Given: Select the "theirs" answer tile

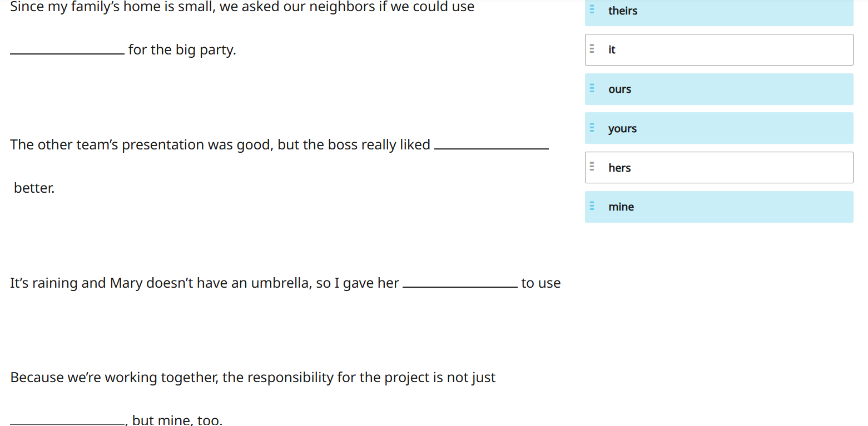Looking at the screenshot, I should [x=718, y=11].
